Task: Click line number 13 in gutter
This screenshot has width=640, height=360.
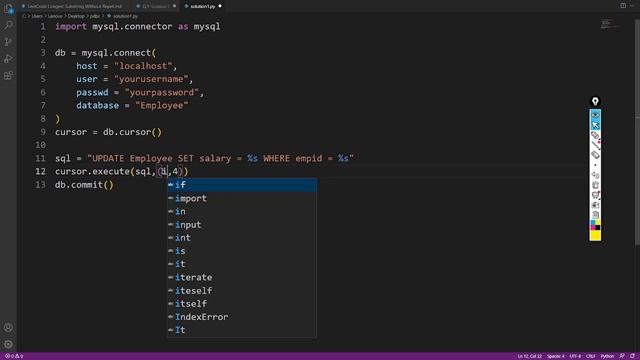Action: 40,185
